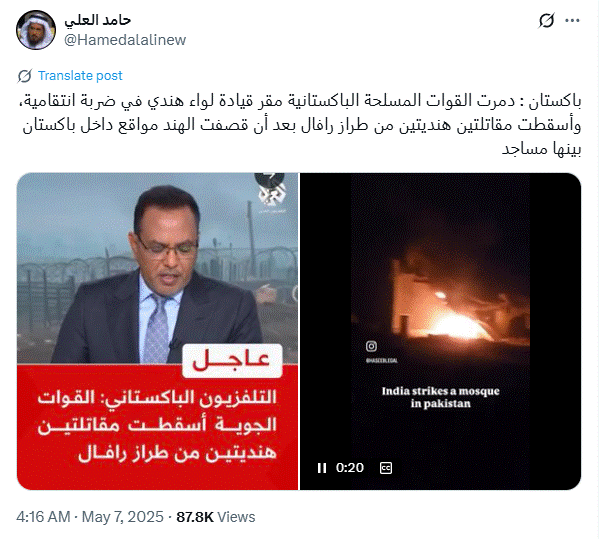Click the Grok icon next to Translate post

pos(25,76)
